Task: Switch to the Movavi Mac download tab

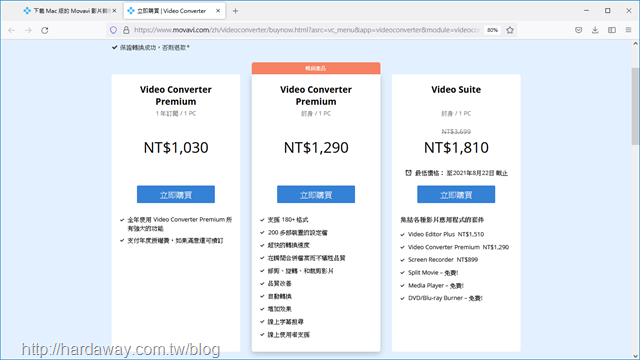Action: click(70, 11)
